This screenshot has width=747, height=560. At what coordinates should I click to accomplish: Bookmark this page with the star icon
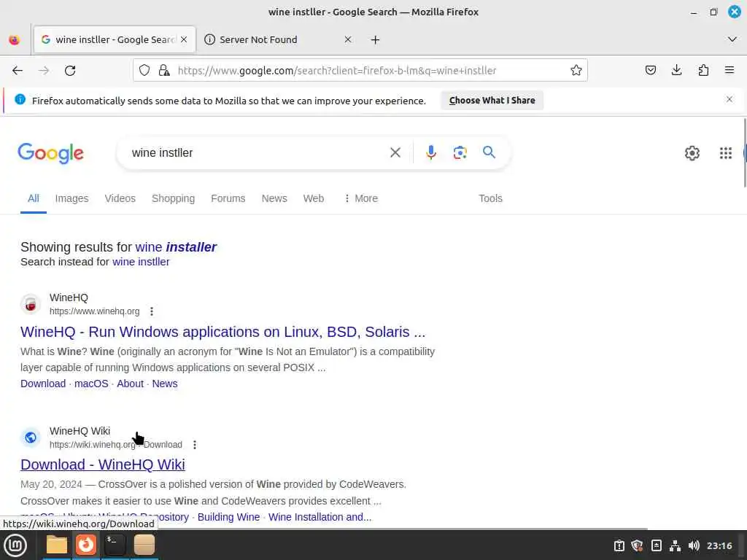[576, 71]
